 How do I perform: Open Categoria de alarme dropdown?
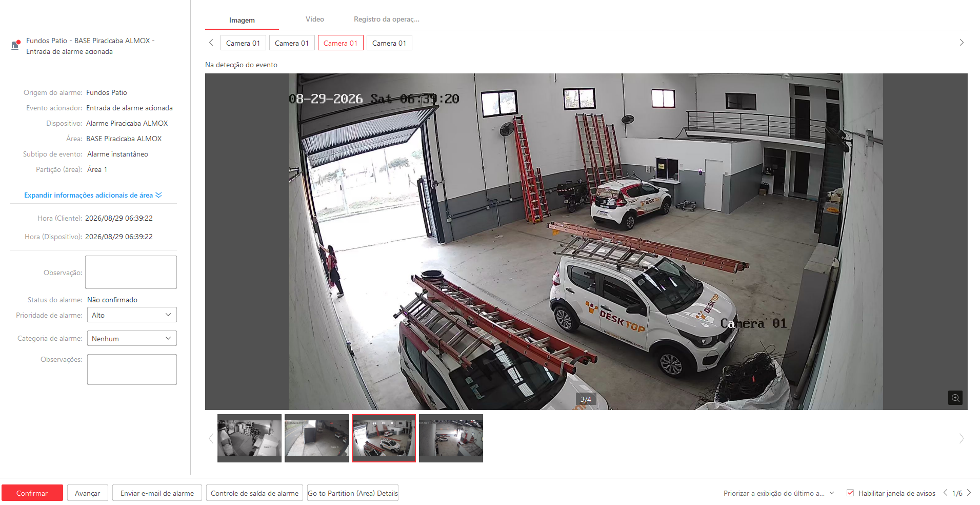click(x=132, y=338)
